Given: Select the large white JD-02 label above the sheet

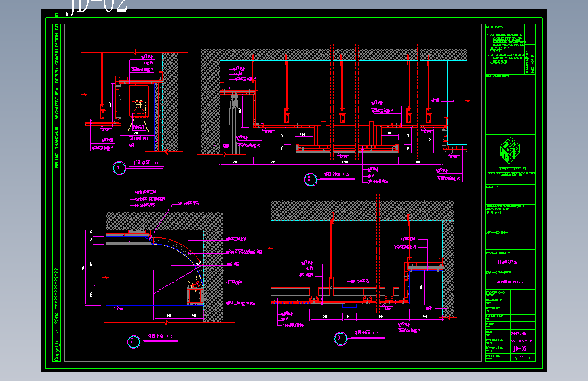Looking at the screenshot, I should coord(97,7).
